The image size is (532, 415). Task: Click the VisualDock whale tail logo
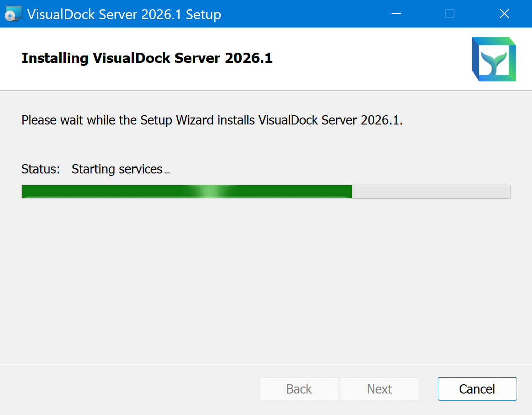[493, 59]
